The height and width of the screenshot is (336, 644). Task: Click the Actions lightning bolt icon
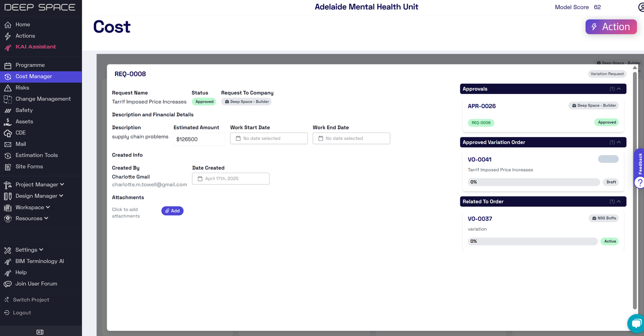point(8,36)
